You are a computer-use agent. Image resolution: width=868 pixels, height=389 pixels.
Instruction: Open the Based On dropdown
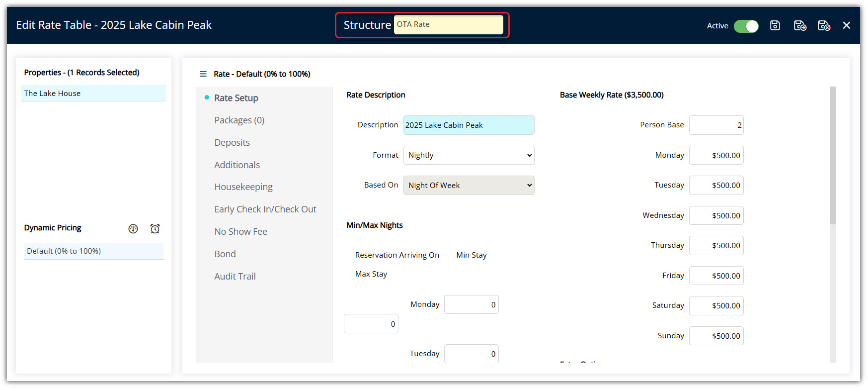[x=469, y=185]
